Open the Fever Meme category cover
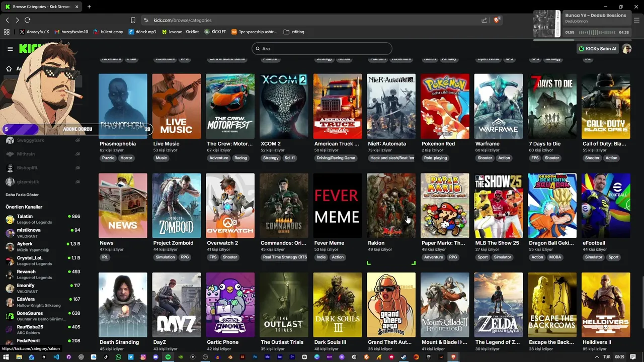 coord(338,206)
